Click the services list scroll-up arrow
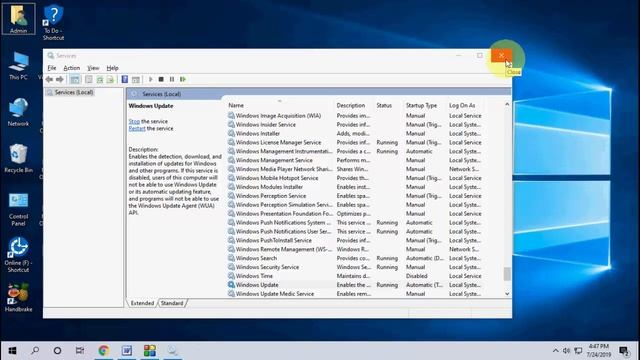Viewport: 640px width, 360px height. point(507,104)
